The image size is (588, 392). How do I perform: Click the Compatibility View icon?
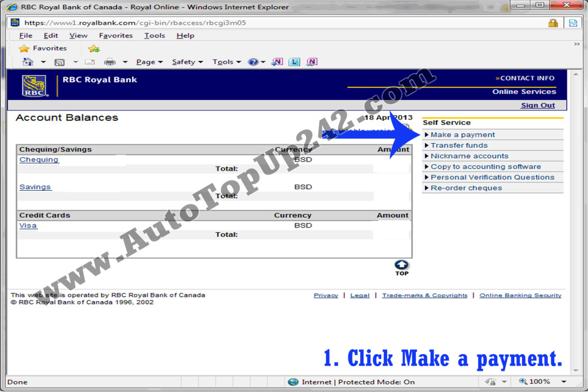573,23
